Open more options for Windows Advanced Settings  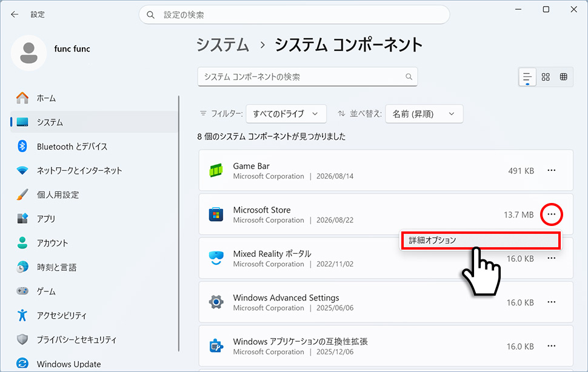(x=551, y=302)
